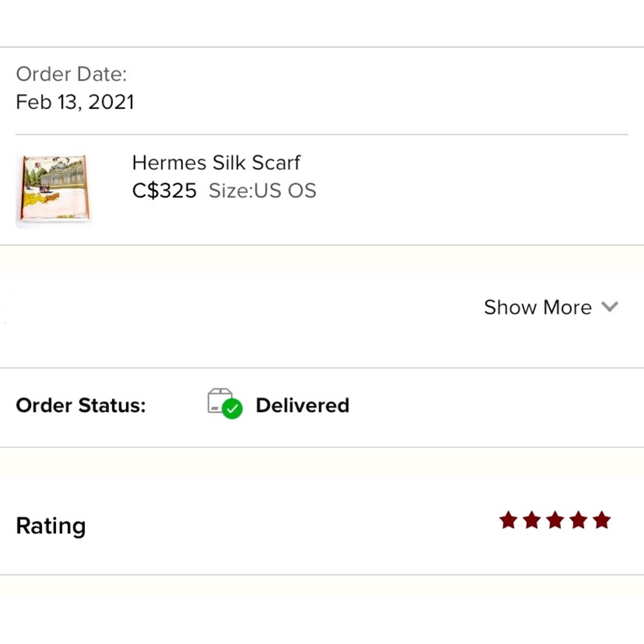Select the Size:US OS label
The image size is (644, 644).
pyautogui.click(x=262, y=191)
